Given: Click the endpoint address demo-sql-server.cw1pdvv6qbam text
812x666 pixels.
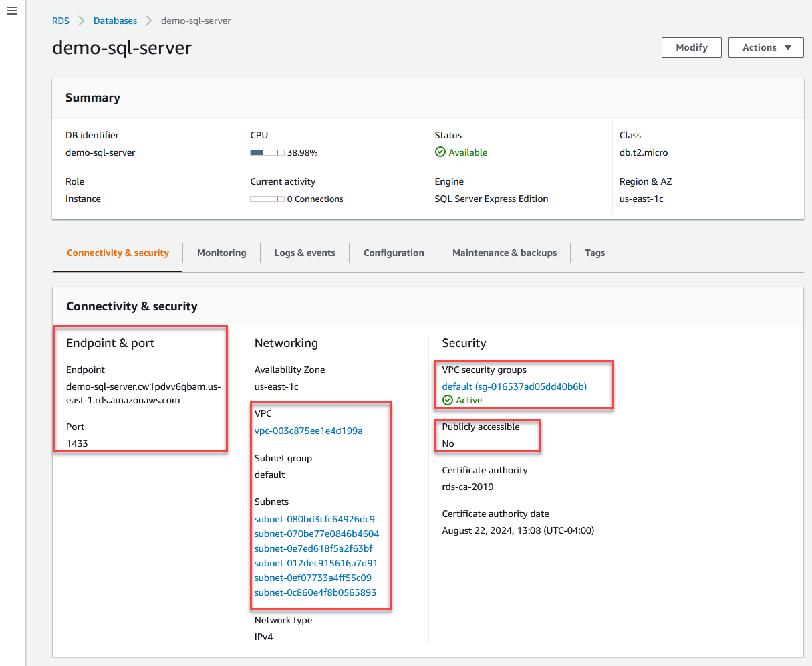Looking at the screenshot, I should pyautogui.click(x=144, y=393).
